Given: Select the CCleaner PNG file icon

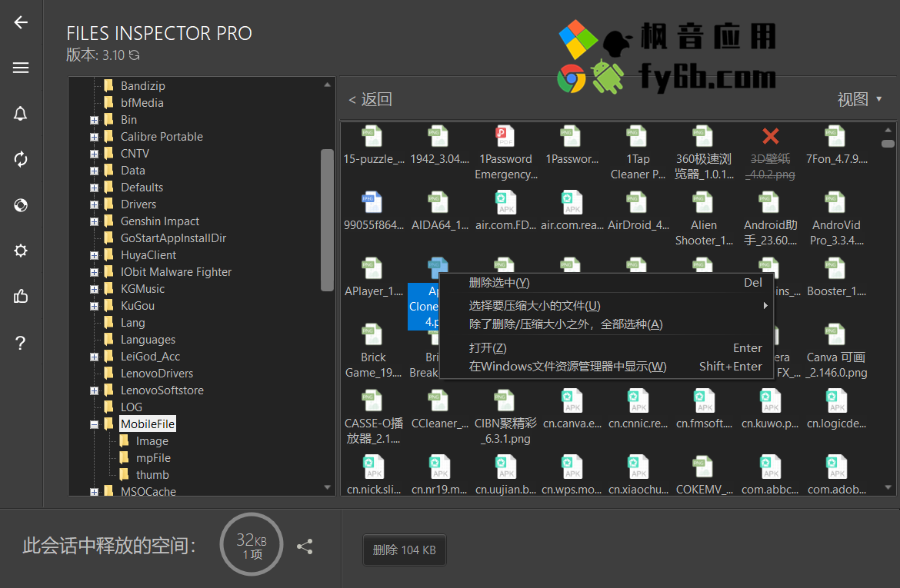Looking at the screenshot, I should pos(438,401).
